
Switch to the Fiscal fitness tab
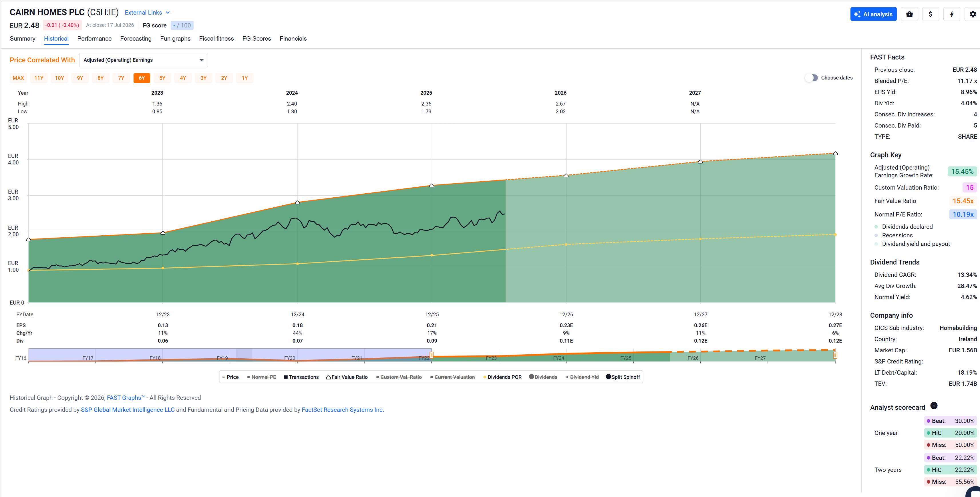tap(216, 38)
